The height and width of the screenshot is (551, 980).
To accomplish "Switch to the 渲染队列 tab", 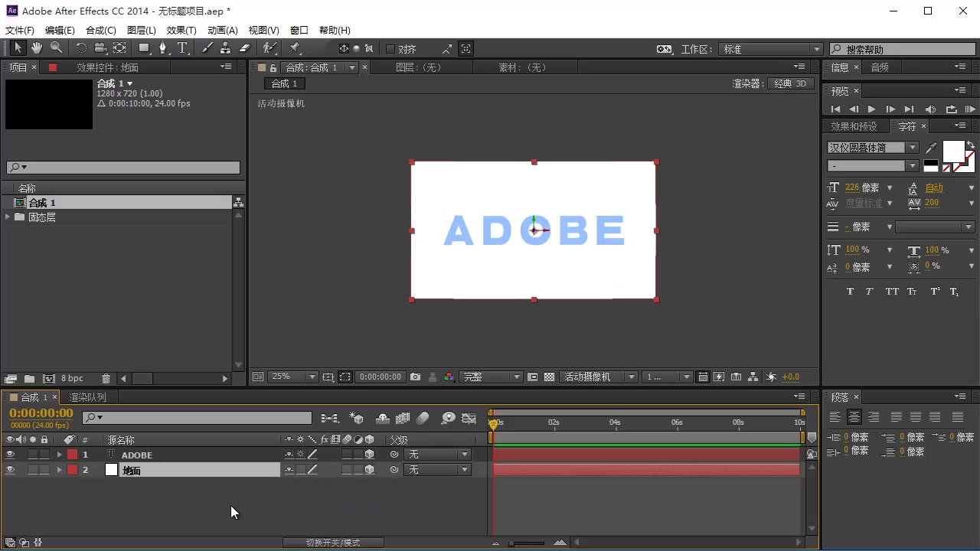I will point(88,397).
